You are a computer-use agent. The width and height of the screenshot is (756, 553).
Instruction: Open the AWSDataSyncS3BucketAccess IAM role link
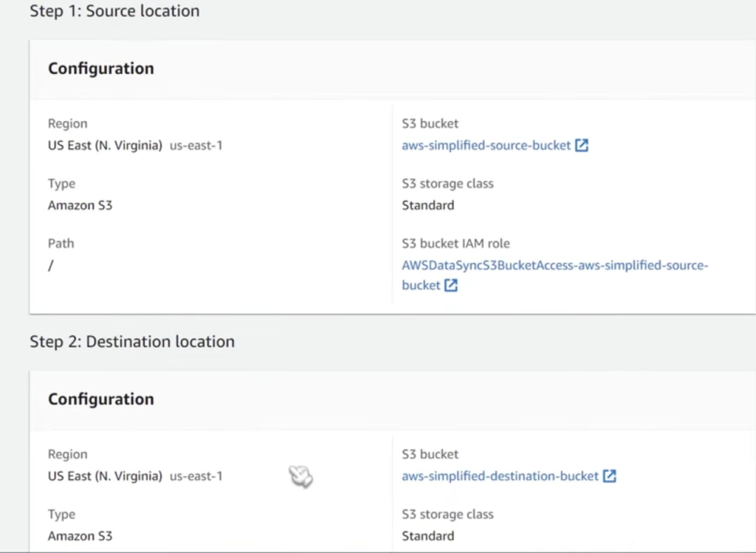point(554,265)
